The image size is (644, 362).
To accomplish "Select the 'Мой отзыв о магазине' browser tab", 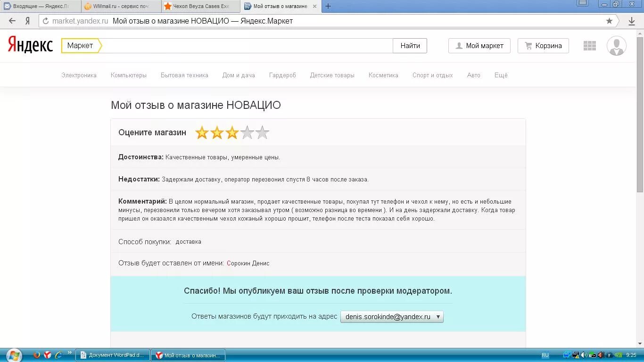I will (280, 6).
